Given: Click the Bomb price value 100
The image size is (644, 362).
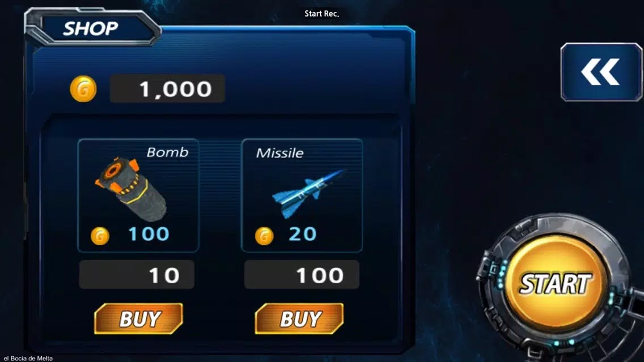Looking at the screenshot, I should [149, 234].
